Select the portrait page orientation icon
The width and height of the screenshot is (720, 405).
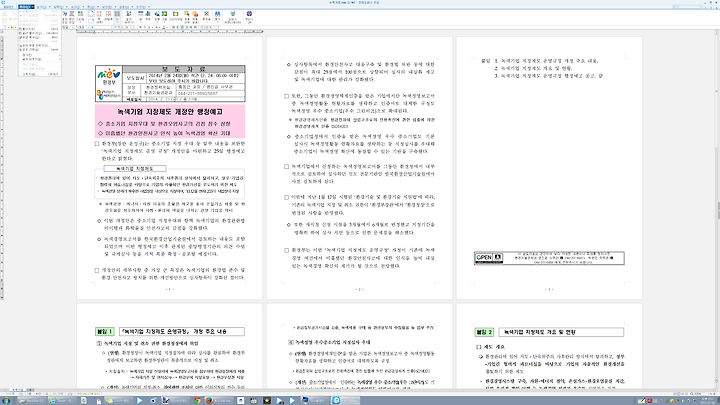click(x=91, y=13)
